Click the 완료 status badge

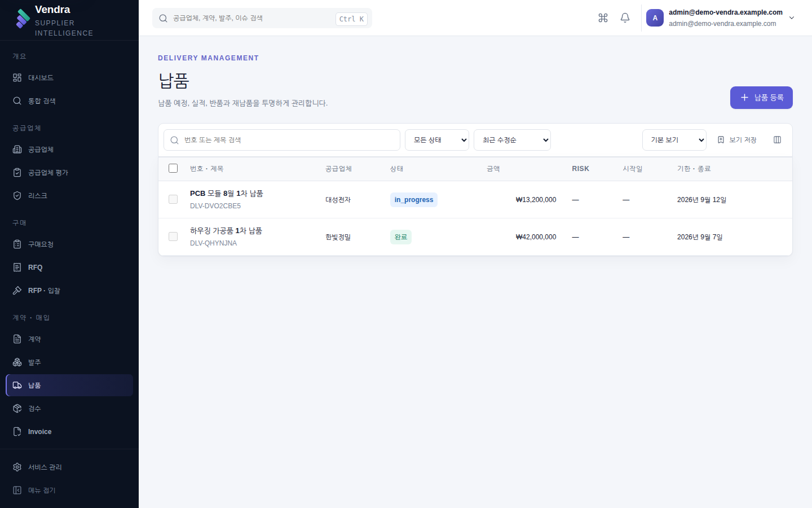pos(401,237)
